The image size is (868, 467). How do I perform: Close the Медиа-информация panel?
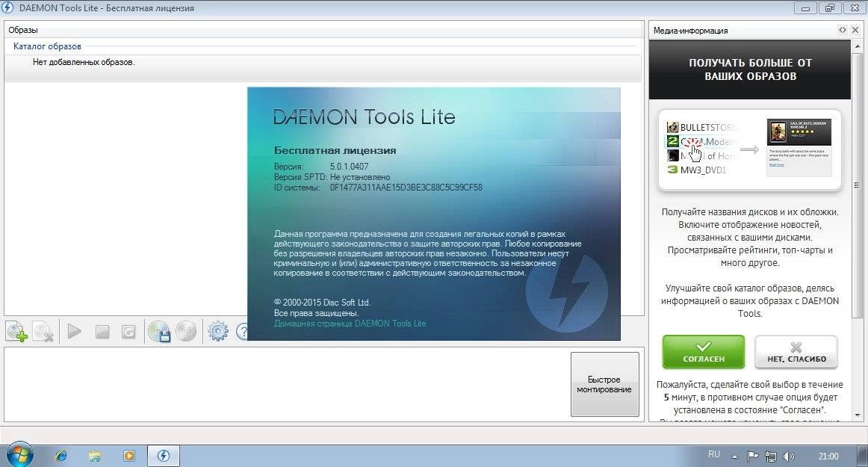click(856, 30)
